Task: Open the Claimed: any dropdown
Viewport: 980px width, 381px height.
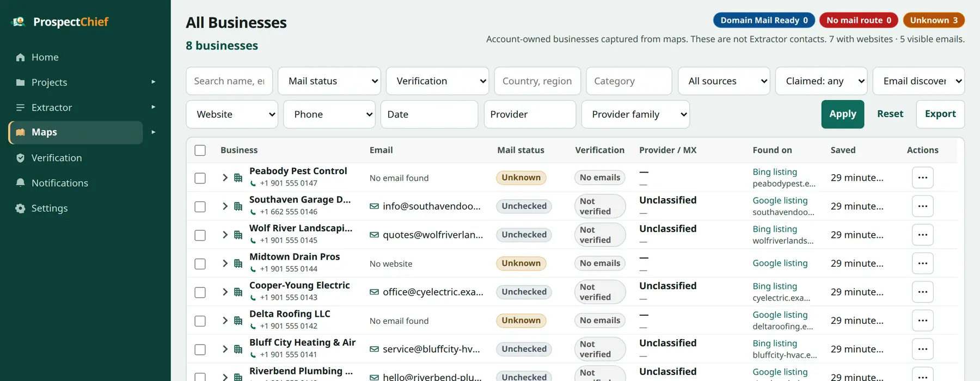Action: tap(821, 81)
